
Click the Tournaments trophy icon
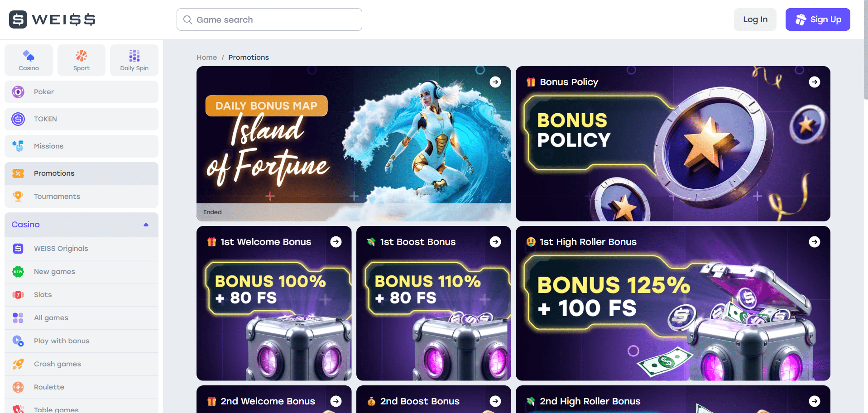click(x=18, y=196)
